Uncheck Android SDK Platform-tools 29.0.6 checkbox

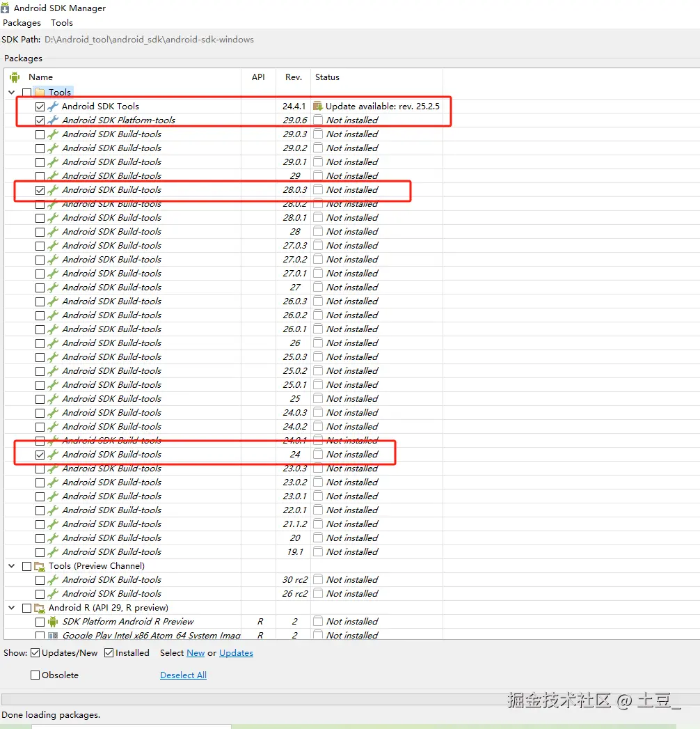[x=40, y=120]
